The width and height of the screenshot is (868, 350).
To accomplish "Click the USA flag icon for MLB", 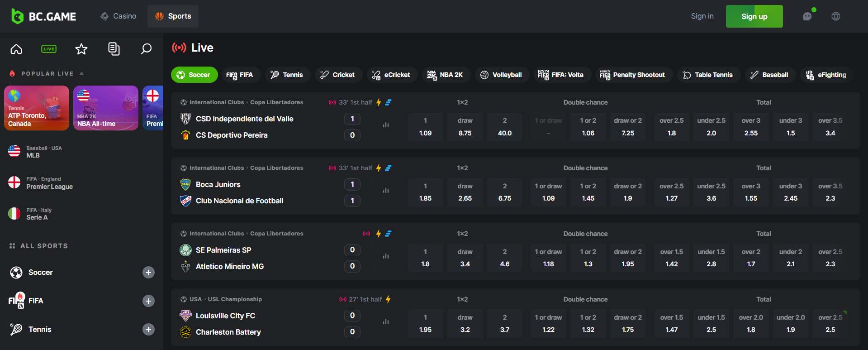I will tap(14, 151).
